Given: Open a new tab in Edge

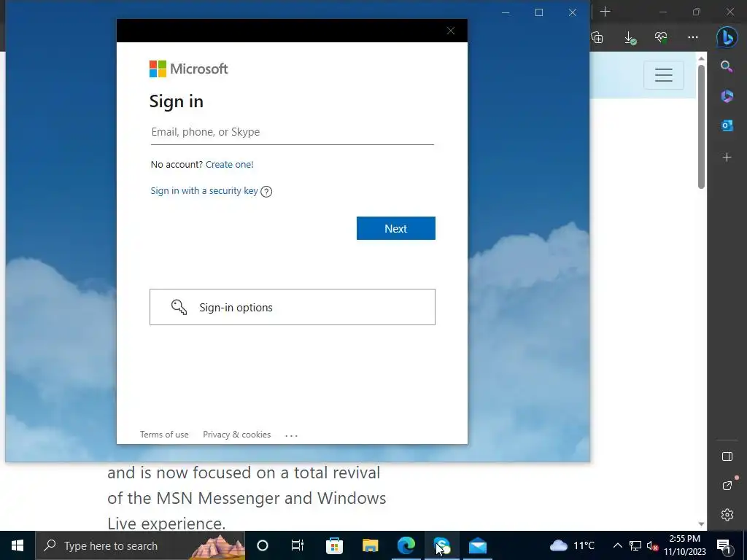Looking at the screenshot, I should pyautogui.click(x=605, y=12).
